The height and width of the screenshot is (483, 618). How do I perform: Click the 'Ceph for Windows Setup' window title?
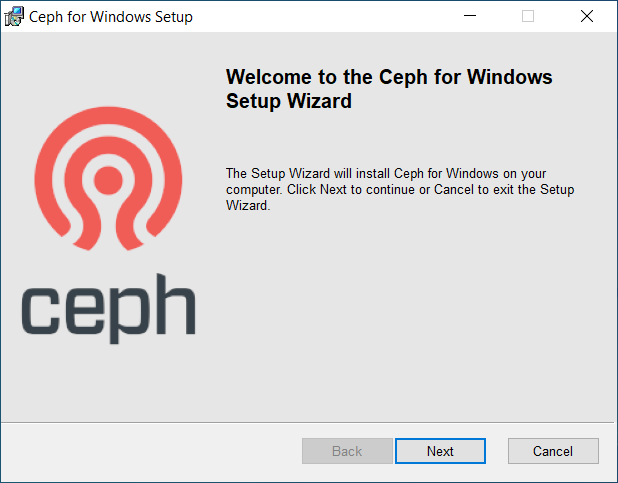111,17
